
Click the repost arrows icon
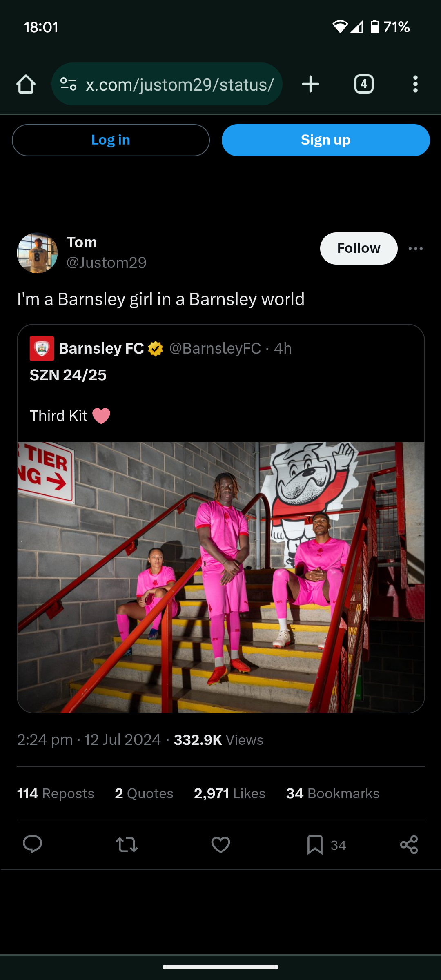[x=127, y=844]
